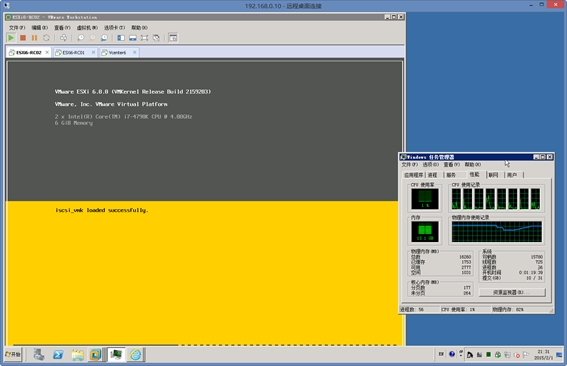Stop the VM with the red square icon
The image size is (567, 366).
click(23, 38)
